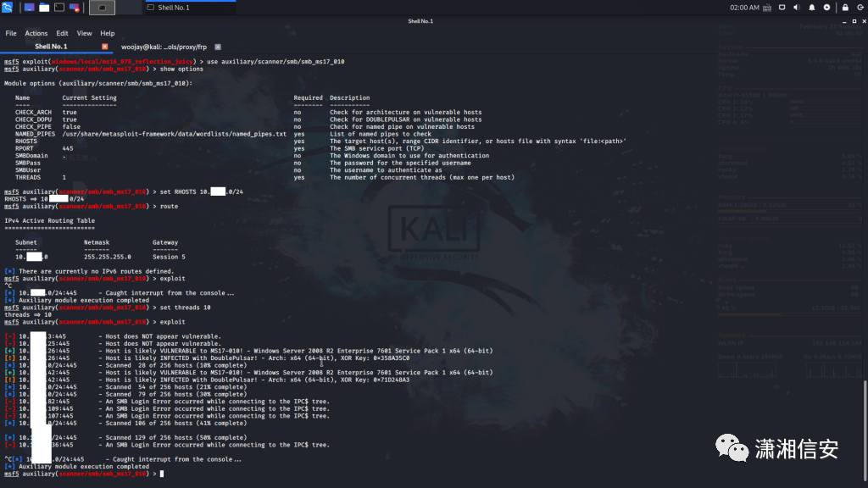Open the View menu

click(x=84, y=33)
